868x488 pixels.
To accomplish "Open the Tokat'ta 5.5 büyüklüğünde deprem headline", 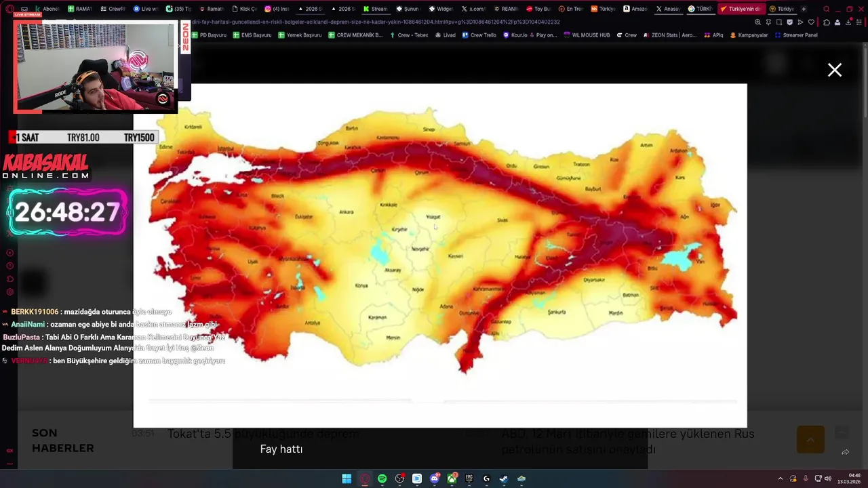I will [264, 434].
